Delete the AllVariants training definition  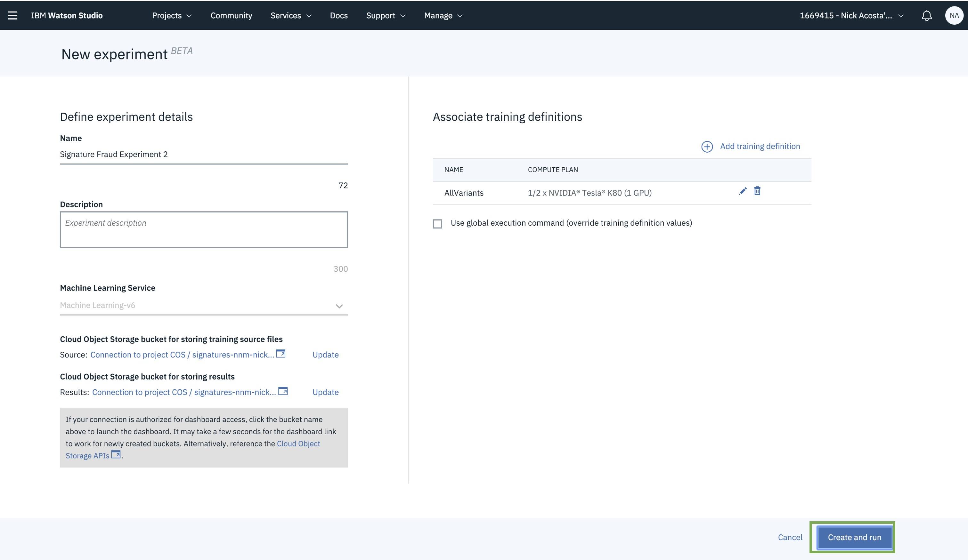[757, 191]
